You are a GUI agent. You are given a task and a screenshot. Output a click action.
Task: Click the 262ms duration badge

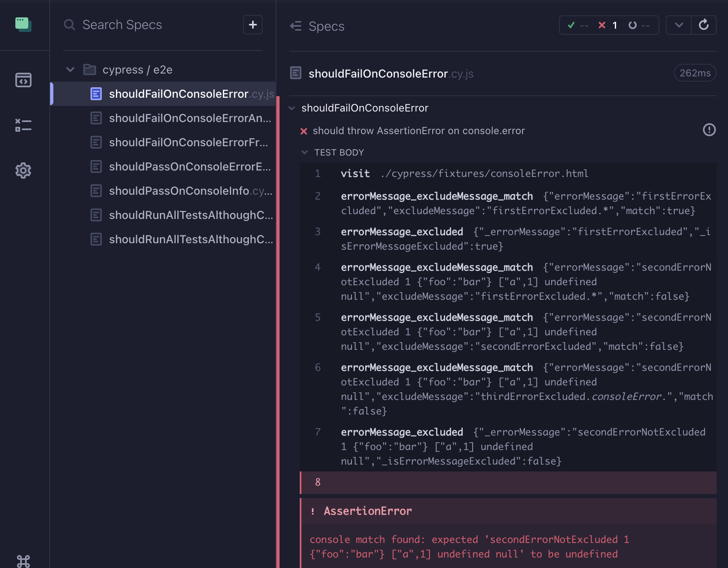pos(695,73)
